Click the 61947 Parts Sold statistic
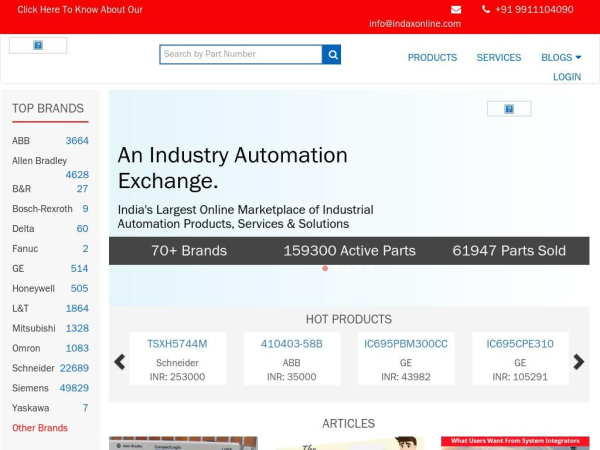The height and width of the screenshot is (450, 600). tap(509, 251)
